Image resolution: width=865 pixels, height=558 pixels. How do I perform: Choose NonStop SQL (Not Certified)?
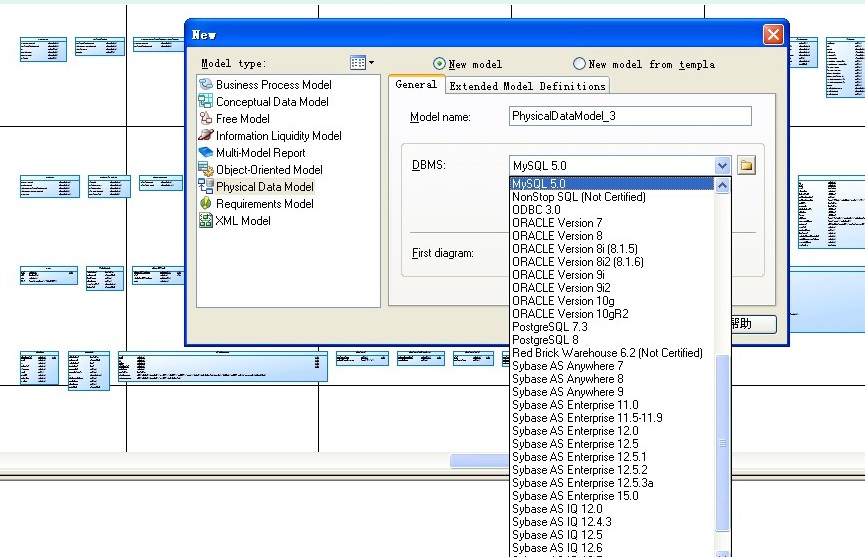(x=612, y=196)
